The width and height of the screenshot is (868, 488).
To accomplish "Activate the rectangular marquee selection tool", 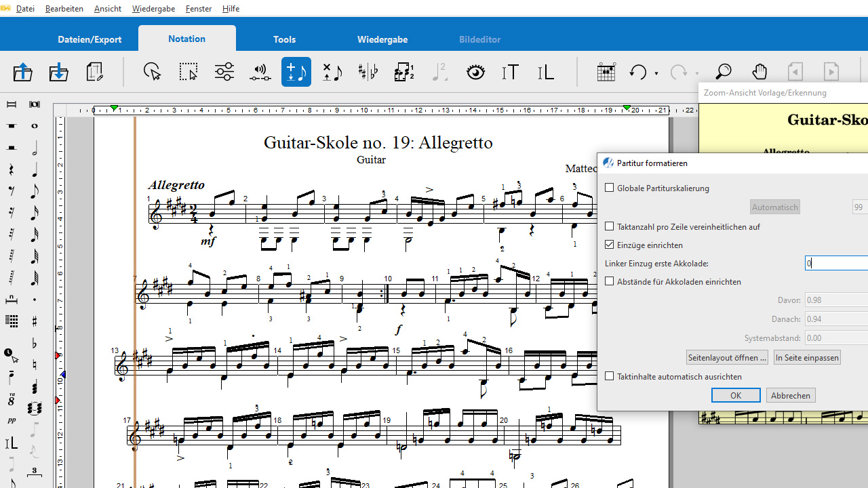I will click(x=189, y=72).
